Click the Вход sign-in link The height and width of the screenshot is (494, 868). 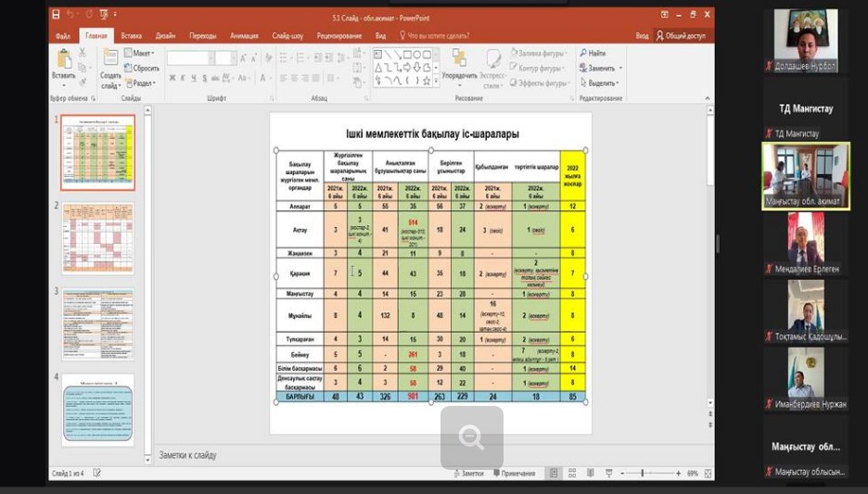pos(642,36)
